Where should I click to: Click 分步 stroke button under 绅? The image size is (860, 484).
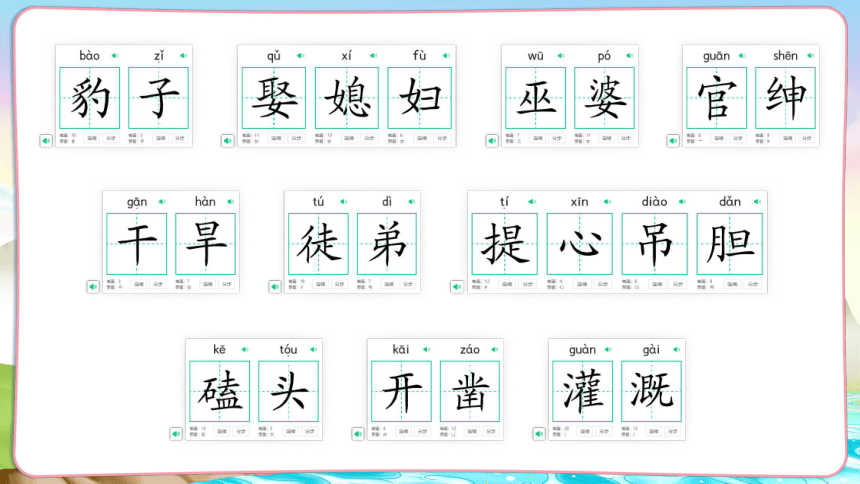click(x=807, y=138)
